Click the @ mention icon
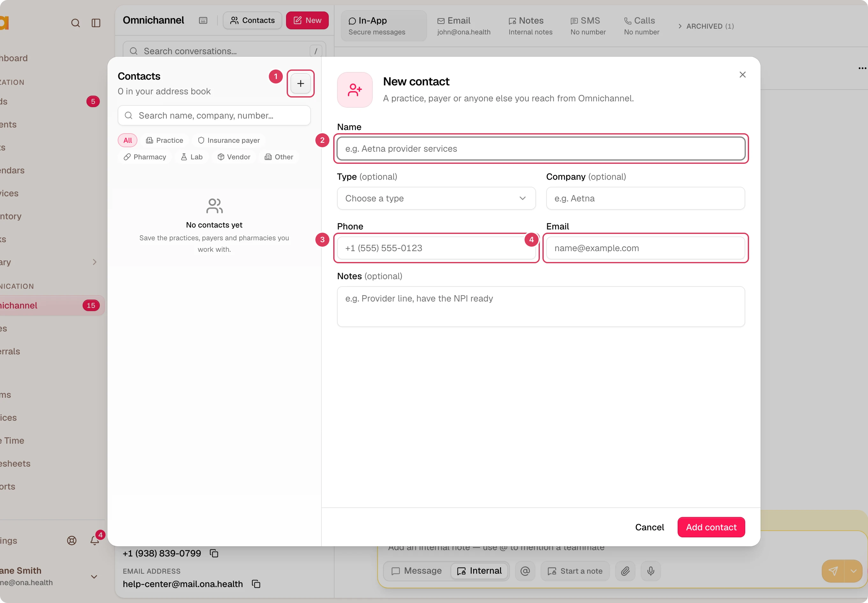Screen dimensions: 868x603 click(x=525, y=571)
